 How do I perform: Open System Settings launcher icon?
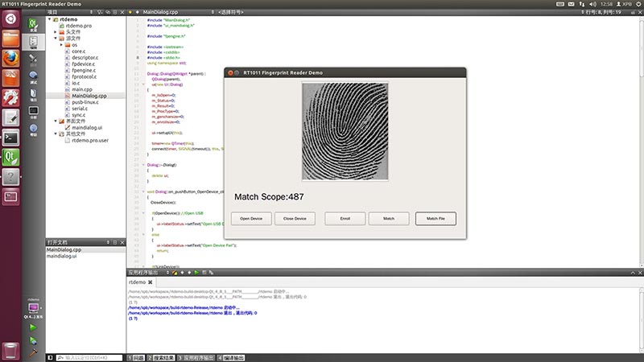point(10,98)
